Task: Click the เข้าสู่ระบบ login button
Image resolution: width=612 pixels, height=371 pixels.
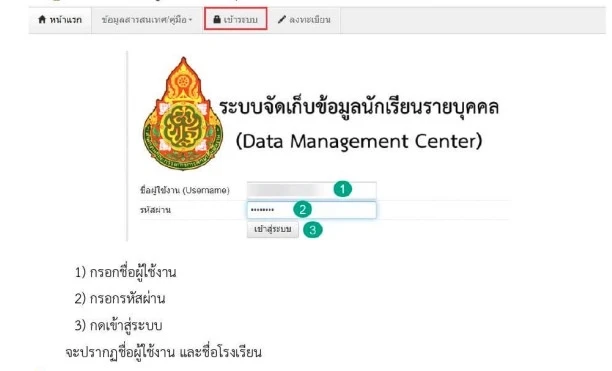Action: click(x=273, y=229)
